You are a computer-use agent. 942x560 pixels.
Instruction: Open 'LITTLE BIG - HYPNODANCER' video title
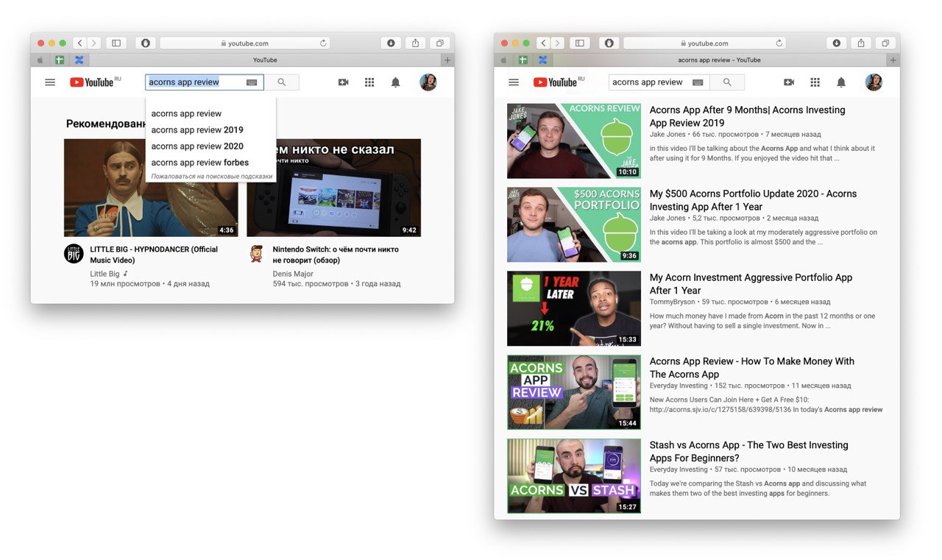click(154, 255)
